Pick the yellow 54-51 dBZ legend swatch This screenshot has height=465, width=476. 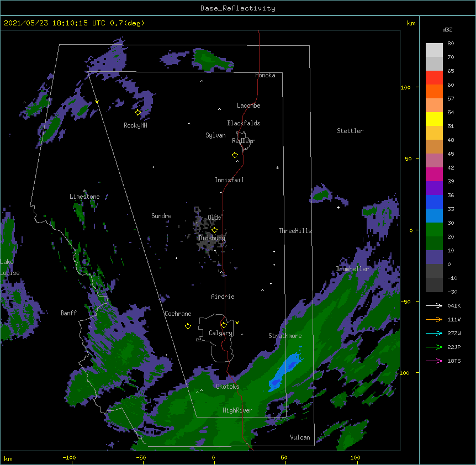(434, 119)
